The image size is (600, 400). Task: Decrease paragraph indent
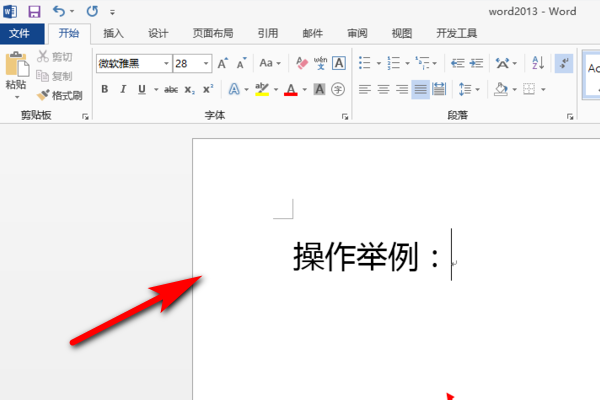click(458, 63)
